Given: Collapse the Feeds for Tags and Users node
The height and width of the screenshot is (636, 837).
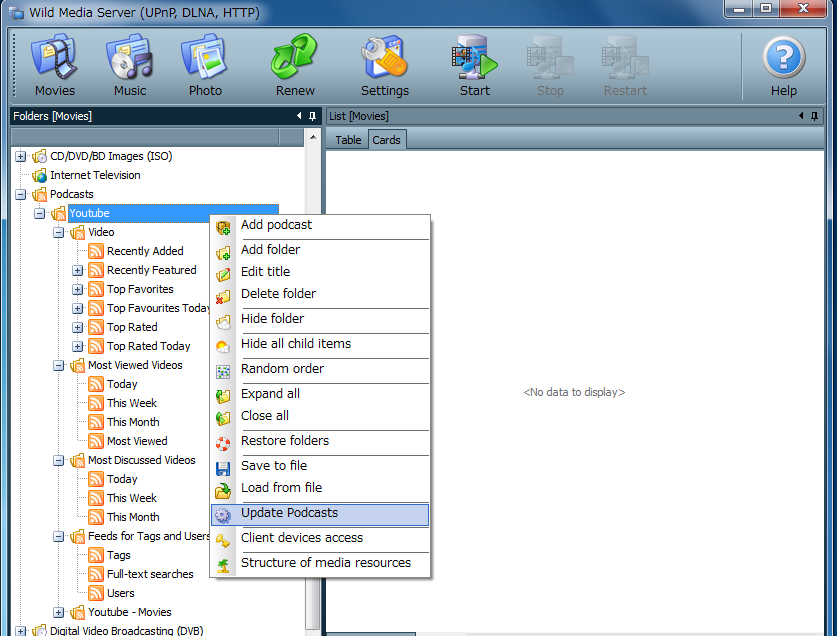Looking at the screenshot, I should coord(59,537).
